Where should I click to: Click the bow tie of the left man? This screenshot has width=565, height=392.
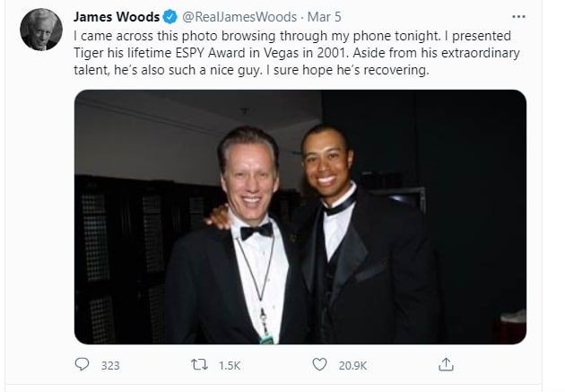pos(256,230)
